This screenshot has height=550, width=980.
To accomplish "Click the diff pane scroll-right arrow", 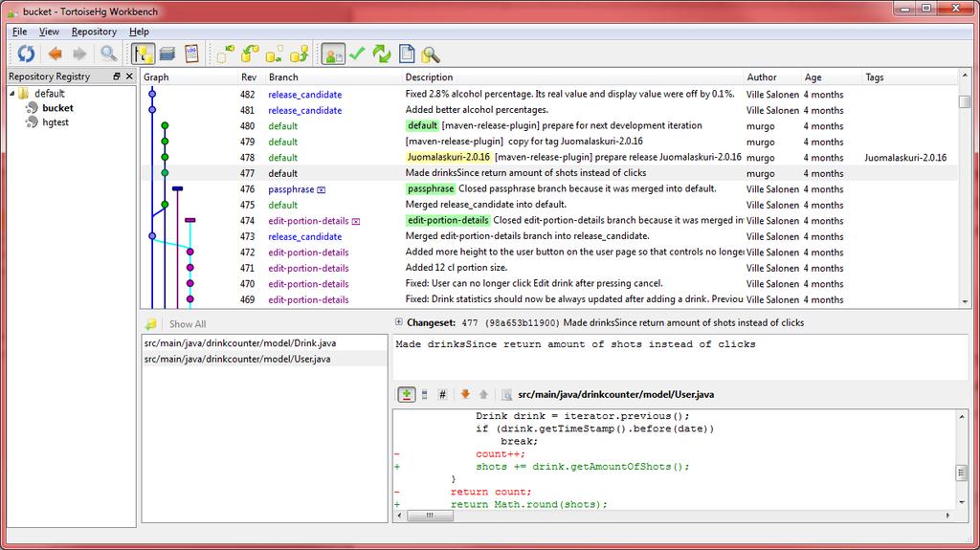I will pyautogui.click(x=948, y=516).
